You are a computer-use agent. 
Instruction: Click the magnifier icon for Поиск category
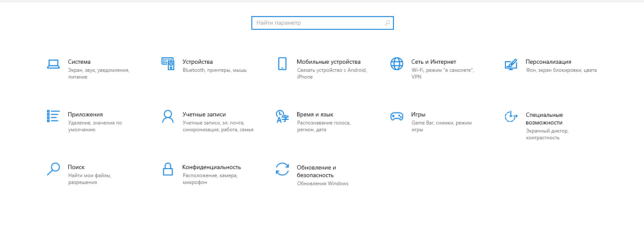53,169
